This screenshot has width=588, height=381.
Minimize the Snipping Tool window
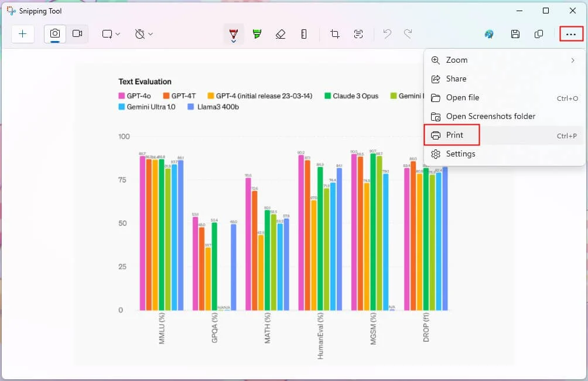[519, 11]
